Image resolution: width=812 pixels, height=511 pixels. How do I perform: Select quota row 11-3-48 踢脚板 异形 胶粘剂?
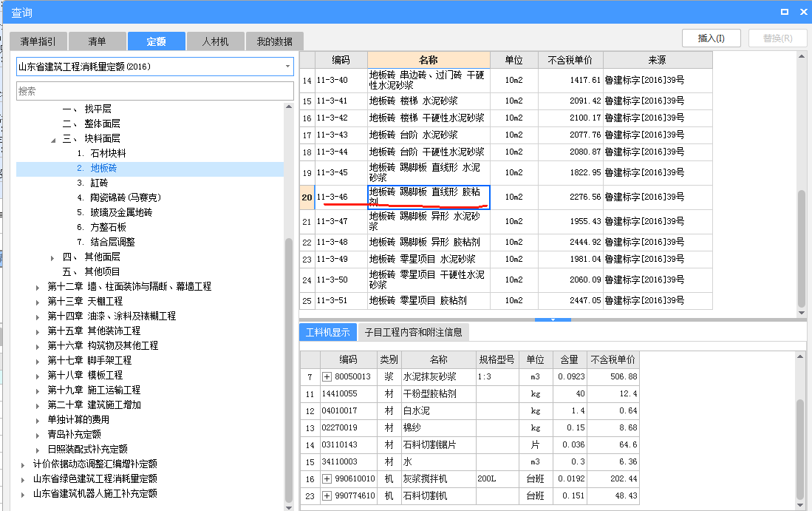(x=506, y=242)
